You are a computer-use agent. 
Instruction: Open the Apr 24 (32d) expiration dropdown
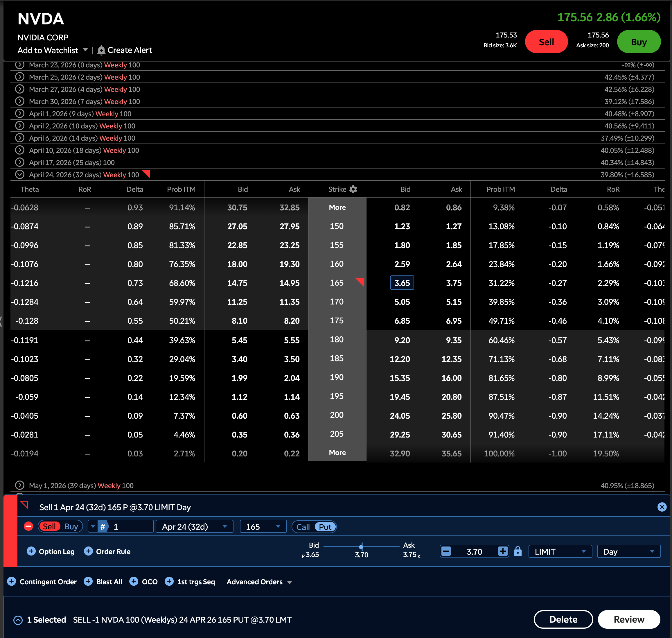[x=194, y=526]
